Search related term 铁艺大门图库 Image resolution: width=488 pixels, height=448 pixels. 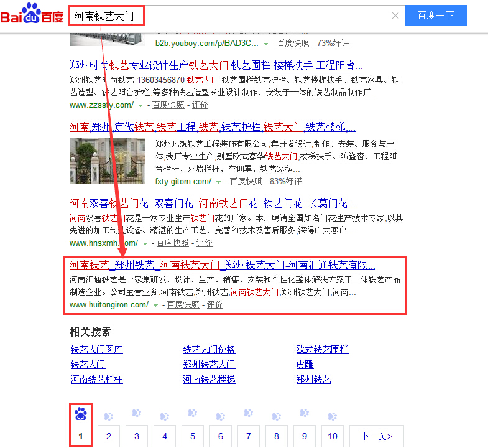click(96, 350)
